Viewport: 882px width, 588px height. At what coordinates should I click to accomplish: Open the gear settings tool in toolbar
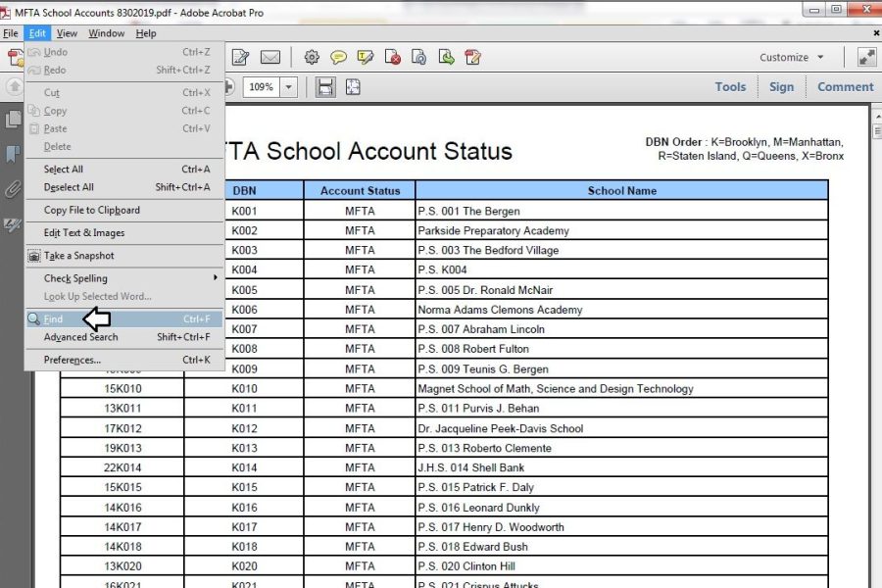[x=312, y=58]
